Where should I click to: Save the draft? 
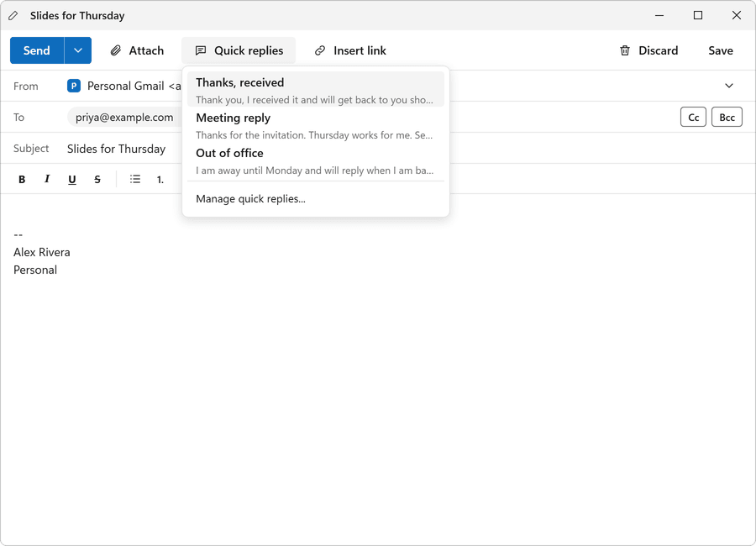coord(721,50)
